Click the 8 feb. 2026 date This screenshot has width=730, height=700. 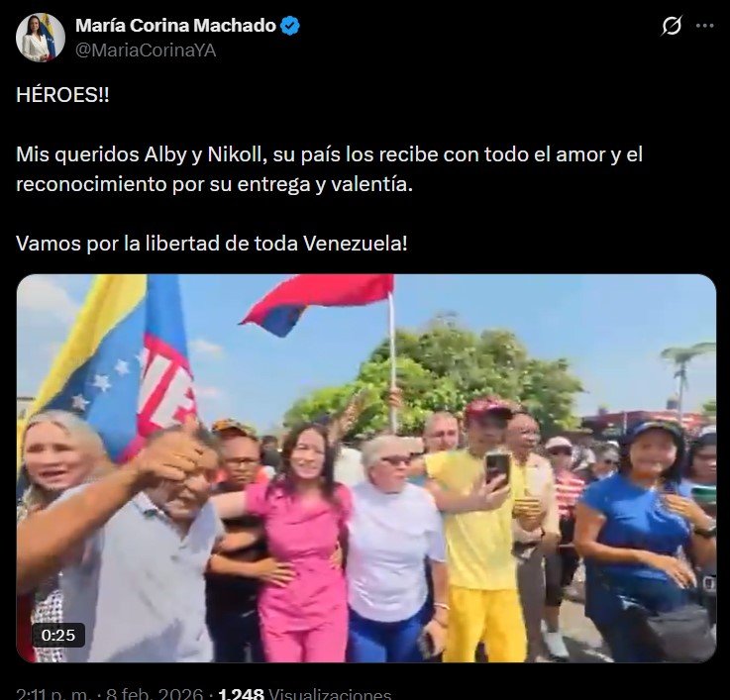[x=155, y=693]
